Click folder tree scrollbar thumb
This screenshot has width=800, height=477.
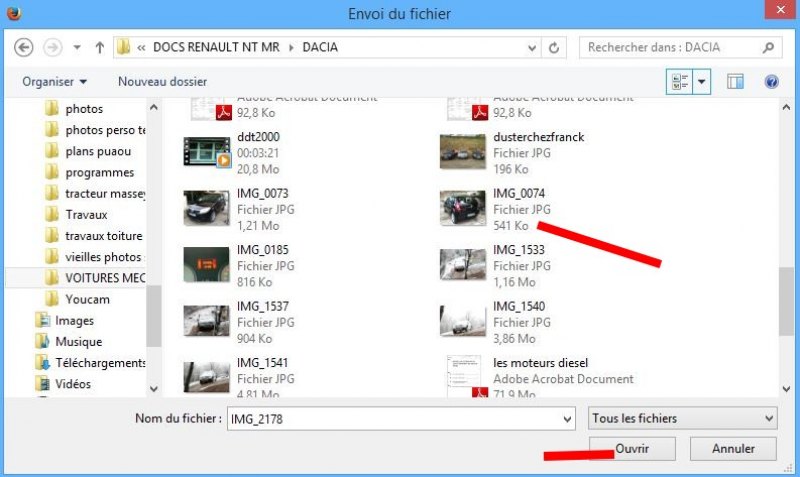click(x=154, y=315)
